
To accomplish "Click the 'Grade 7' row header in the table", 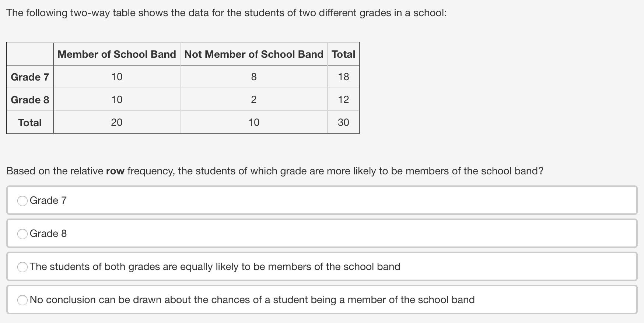I will 30,77.
